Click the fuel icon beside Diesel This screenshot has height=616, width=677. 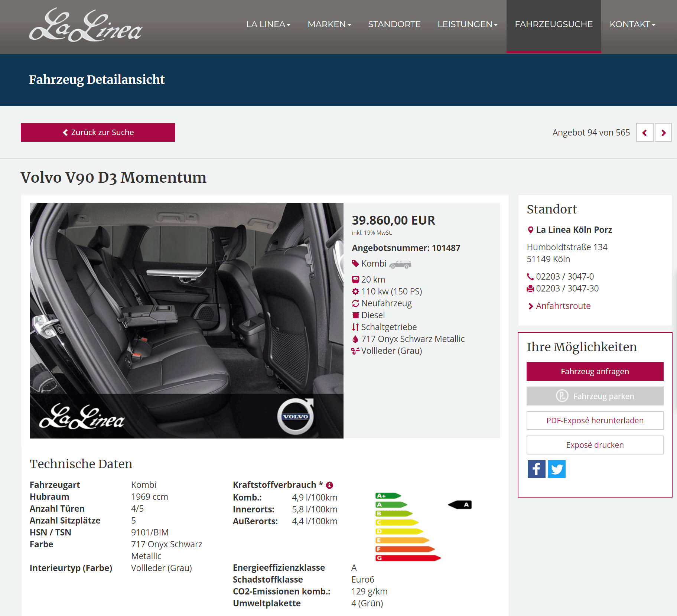point(355,315)
